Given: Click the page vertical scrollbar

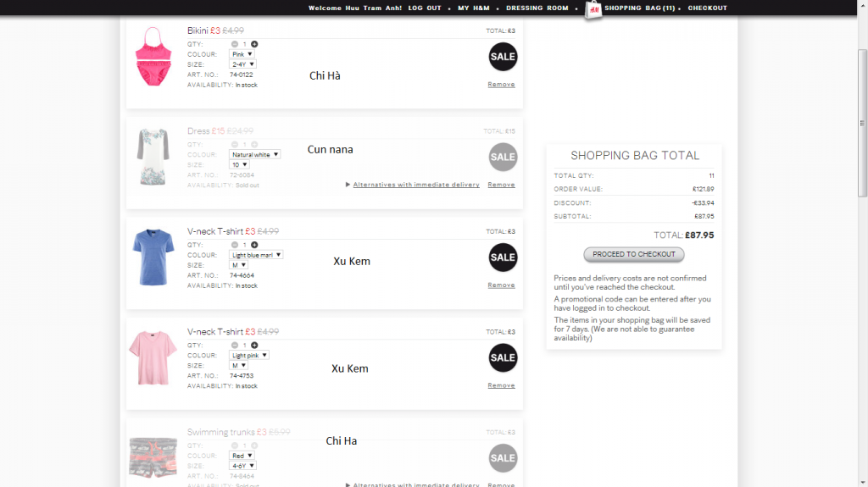Looking at the screenshot, I should point(862,127).
